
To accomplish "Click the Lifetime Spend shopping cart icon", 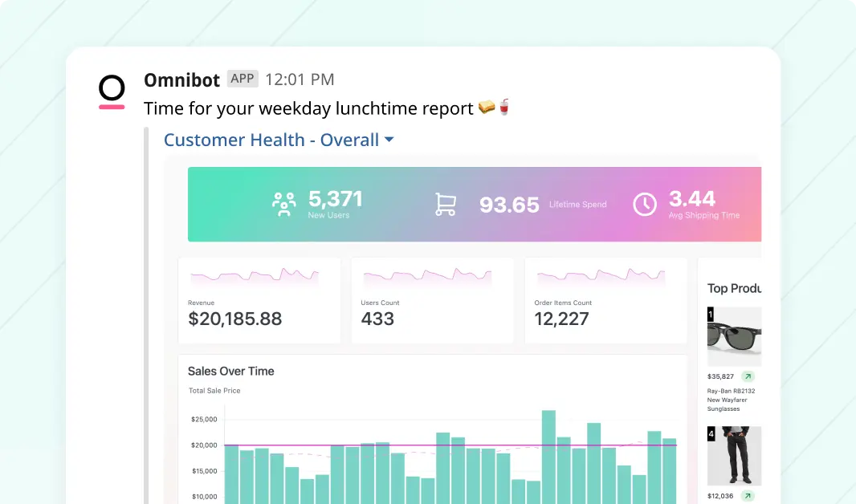I will pyautogui.click(x=446, y=204).
